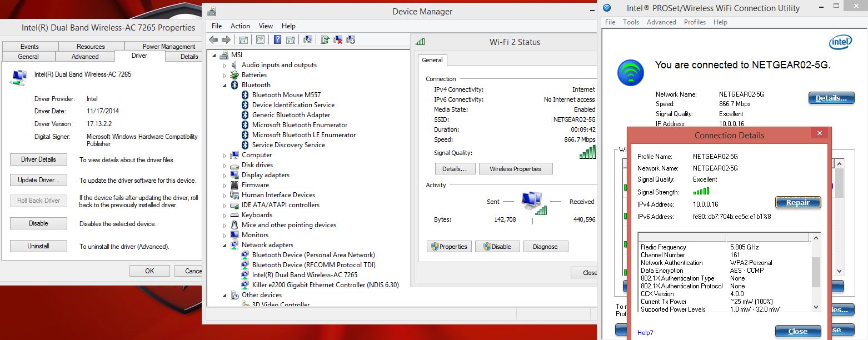Open the Action menu in Device Manager
868x340 pixels.
[x=240, y=26]
